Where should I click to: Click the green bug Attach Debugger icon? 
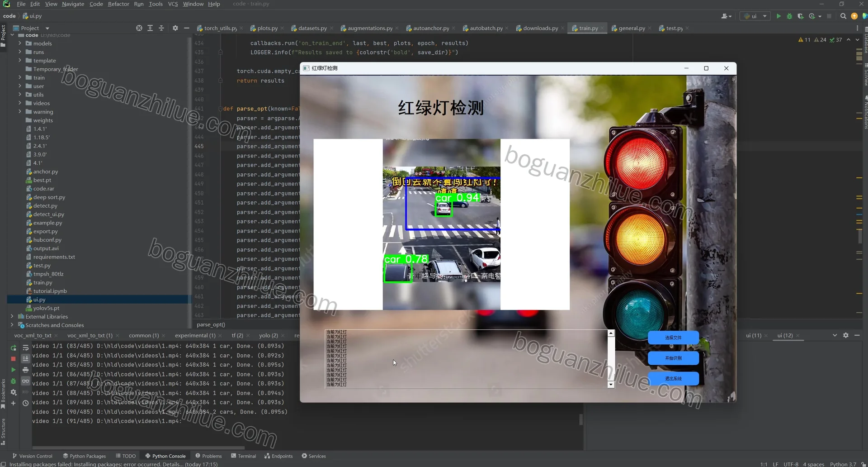tap(14, 381)
